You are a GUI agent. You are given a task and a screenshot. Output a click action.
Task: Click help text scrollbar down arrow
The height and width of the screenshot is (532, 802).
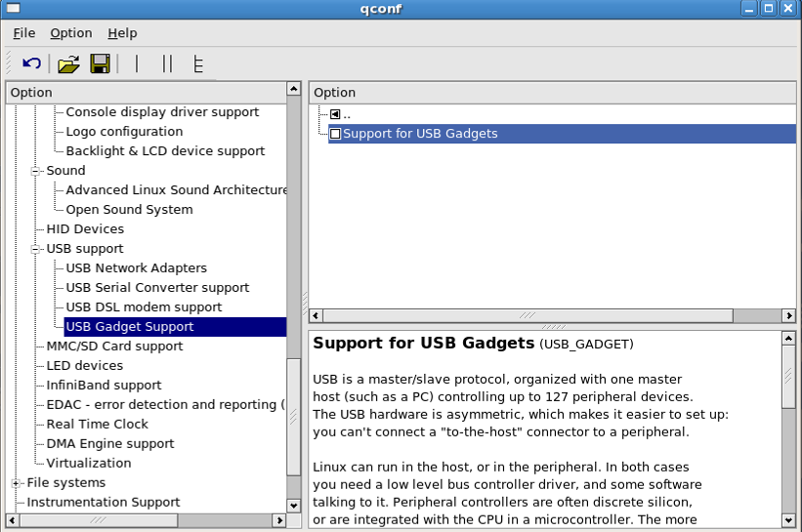[788, 520]
